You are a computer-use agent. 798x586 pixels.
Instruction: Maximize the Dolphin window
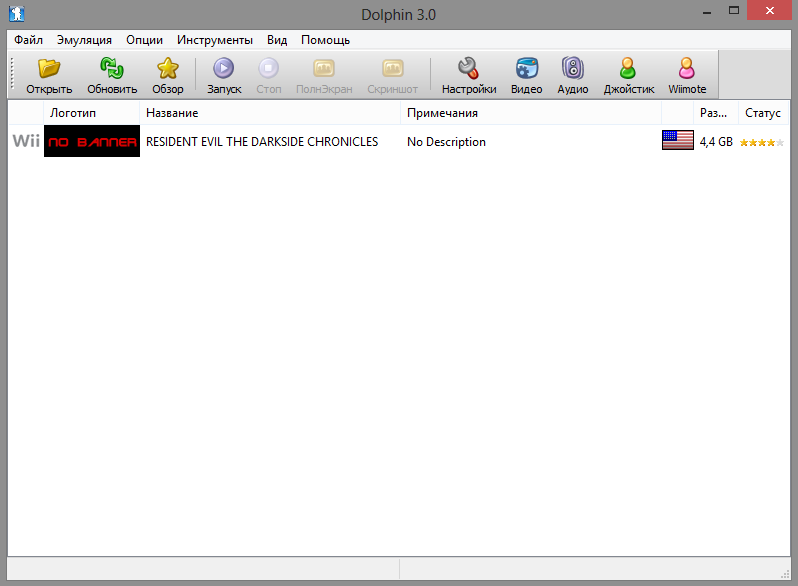734,11
